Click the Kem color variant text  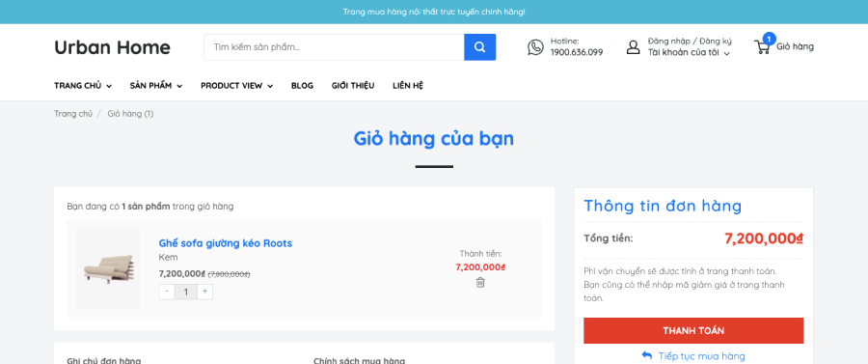(x=168, y=258)
